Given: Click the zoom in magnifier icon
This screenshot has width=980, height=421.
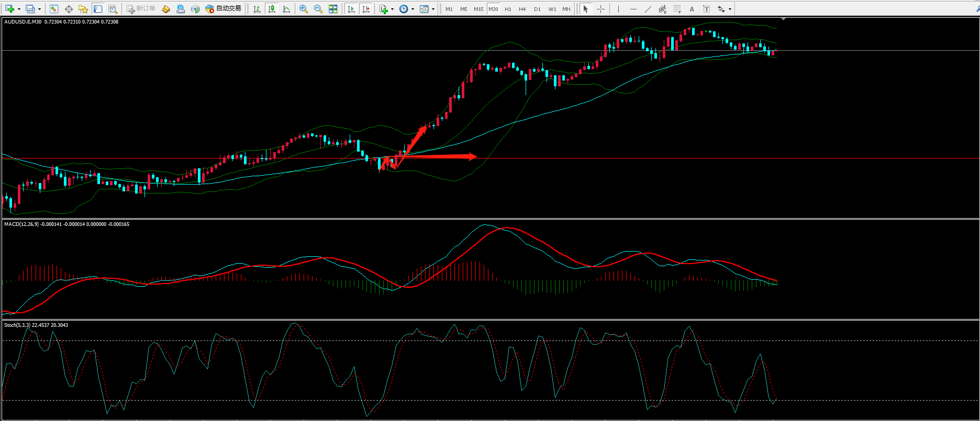Looking at the screenshot, I should [303, 9].
